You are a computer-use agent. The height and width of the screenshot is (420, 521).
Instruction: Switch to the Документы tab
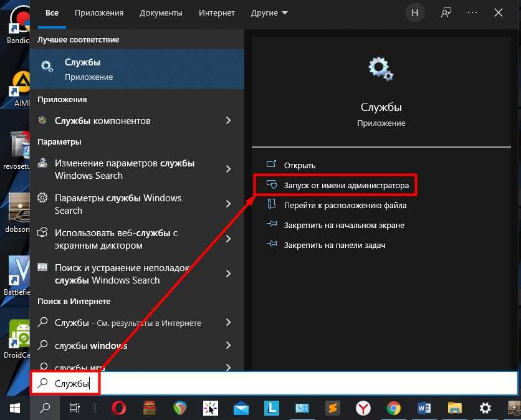[161, 12]
